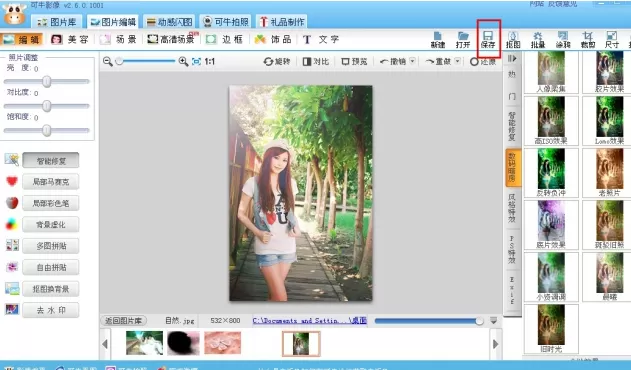The height and width of the screenshot is (370, 631).
Task: Click the filmstrip left arrow
Action: [105, 344]
